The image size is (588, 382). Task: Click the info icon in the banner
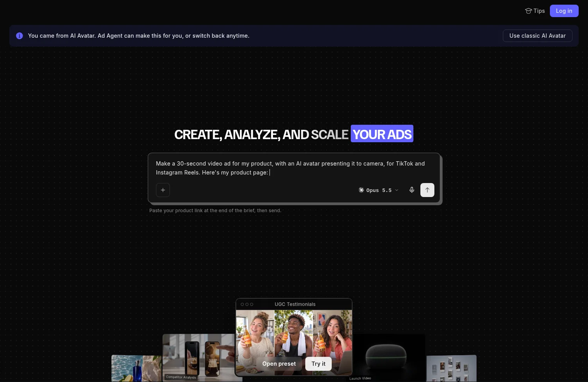(x=19, y=36)
